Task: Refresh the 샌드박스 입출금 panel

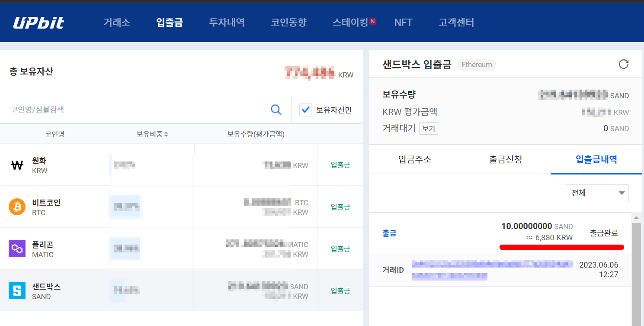Action: tap(623, 65)
